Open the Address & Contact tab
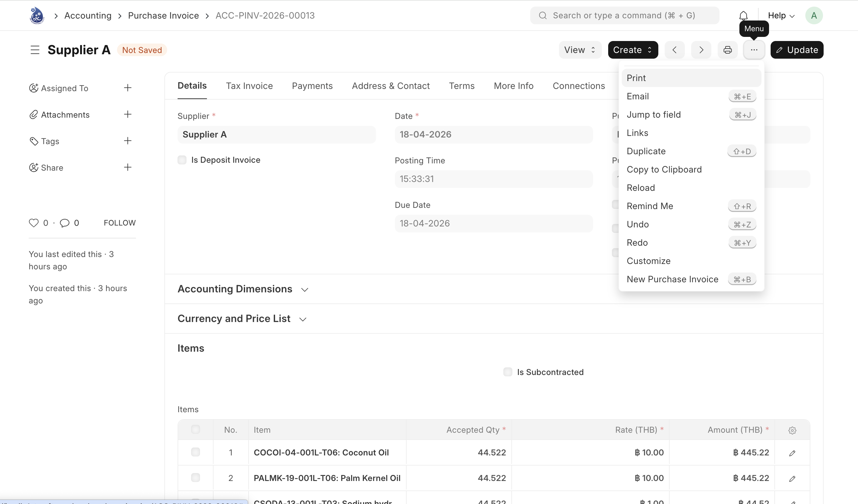This screenshot has width=858, height=504. [x=391, y=86]
